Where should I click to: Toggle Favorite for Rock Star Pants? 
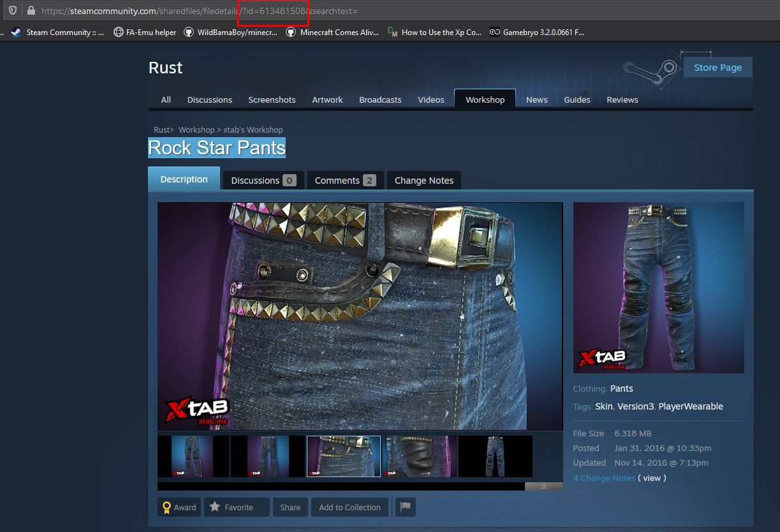tap(236, 507)
